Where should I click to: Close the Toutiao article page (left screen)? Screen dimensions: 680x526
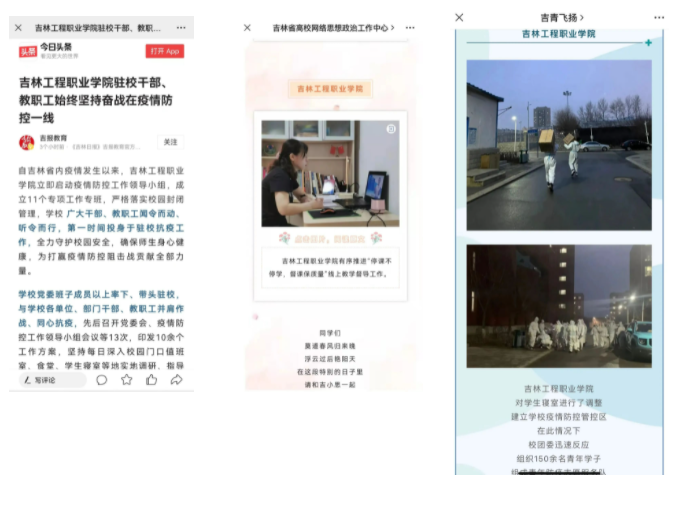click(18, 28)
